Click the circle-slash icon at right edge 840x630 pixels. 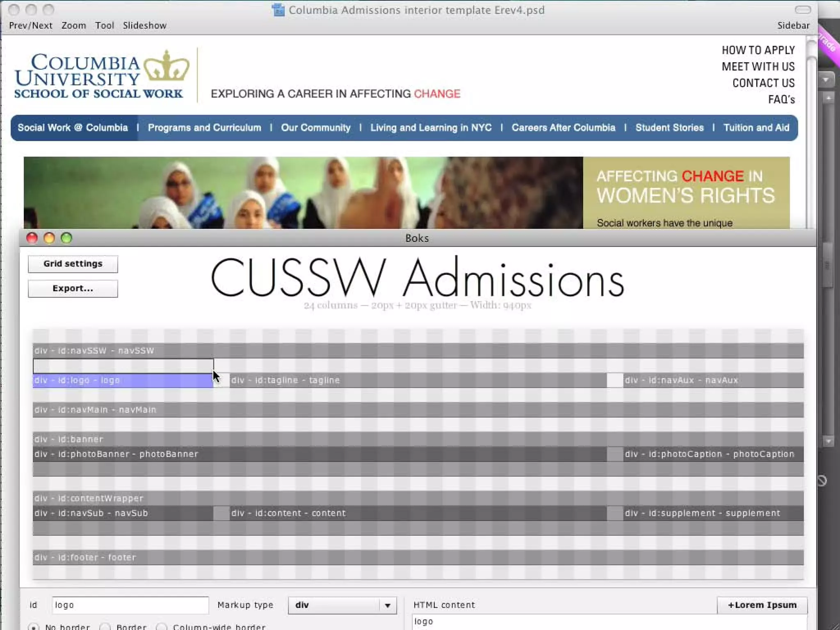tap(822, 481)
